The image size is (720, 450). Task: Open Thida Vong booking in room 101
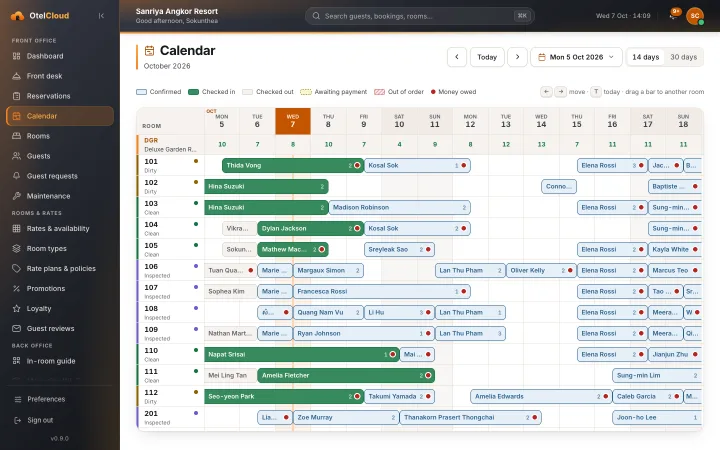pyautogui.click(x=293, y=165)
